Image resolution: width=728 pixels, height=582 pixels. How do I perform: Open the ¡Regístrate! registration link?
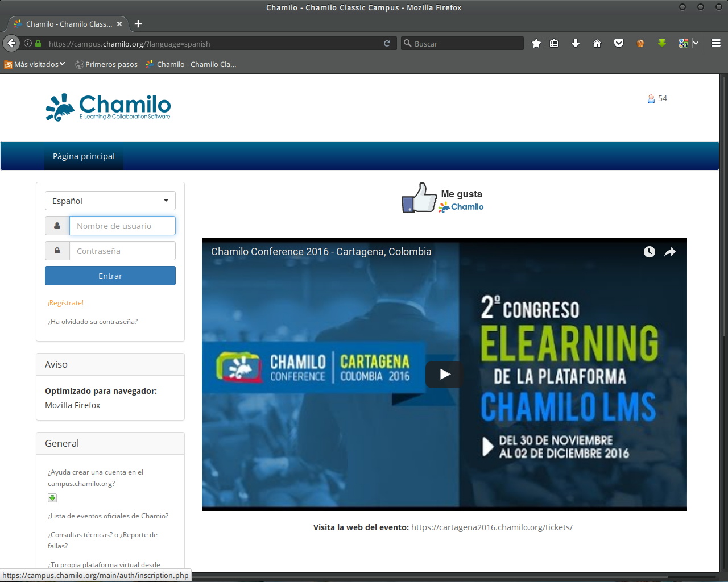tap(65, 302)
